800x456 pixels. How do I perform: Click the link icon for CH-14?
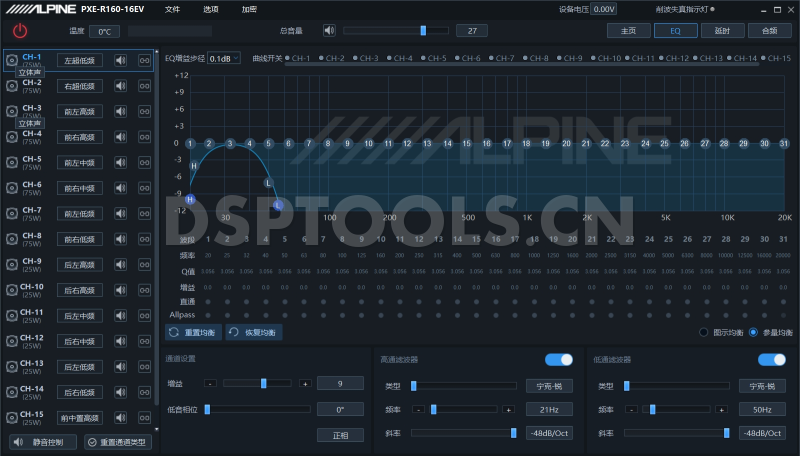[144, 392]
